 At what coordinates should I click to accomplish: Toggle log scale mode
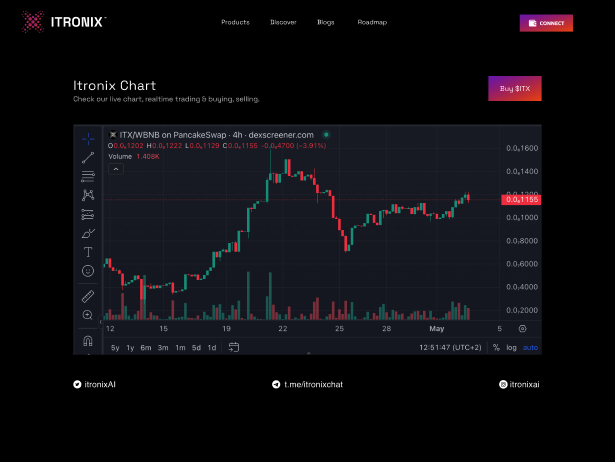click(511, 347)
